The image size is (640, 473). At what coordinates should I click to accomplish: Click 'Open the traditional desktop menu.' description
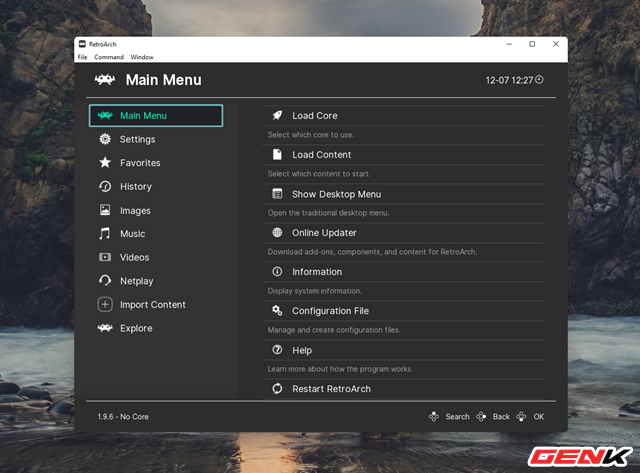tap(329, 213)
